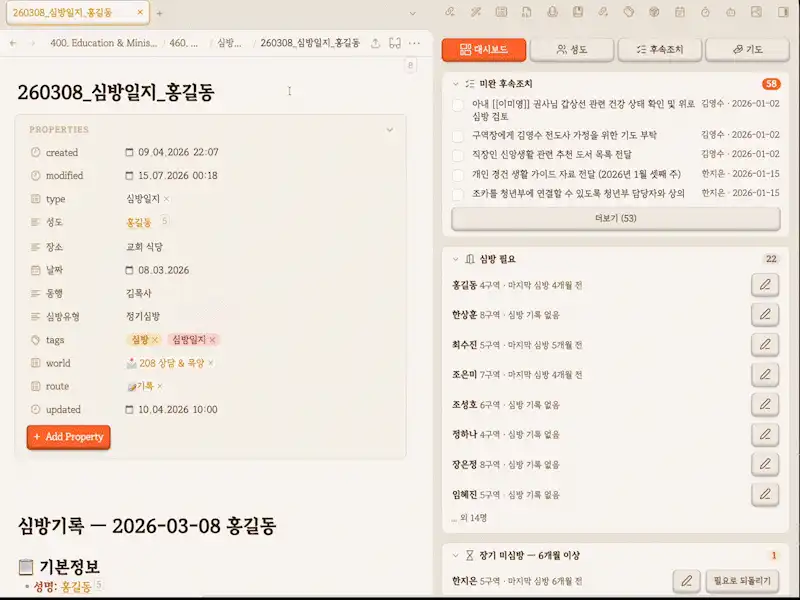Open the calendar icon in top toolbar
This screenshot has width=800, height=600.
tap(680, 12)
